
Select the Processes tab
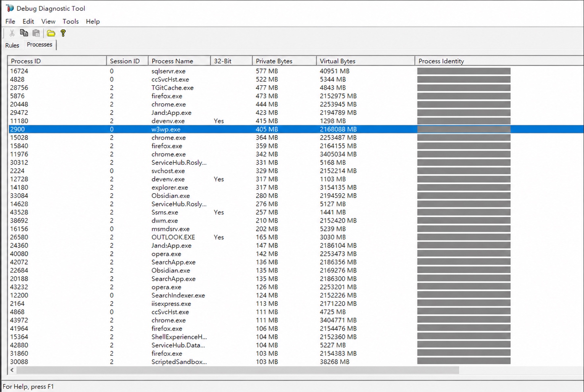point(40,45)
